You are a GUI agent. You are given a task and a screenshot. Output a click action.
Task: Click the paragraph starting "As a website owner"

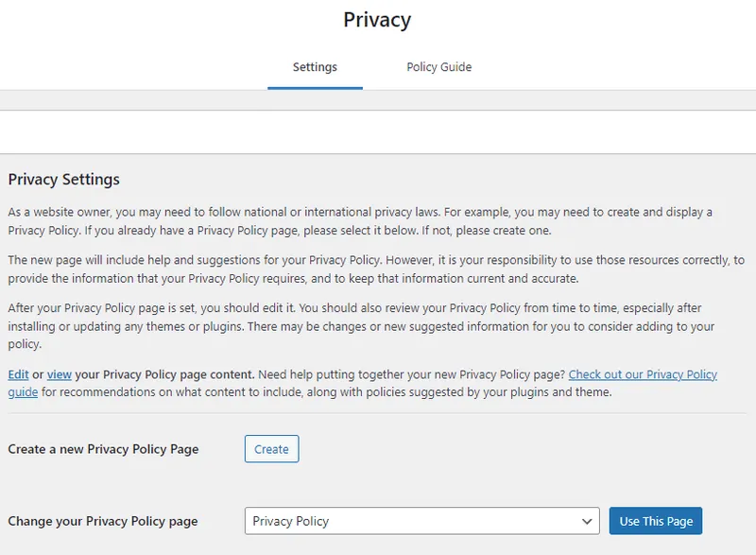(360, 221)
